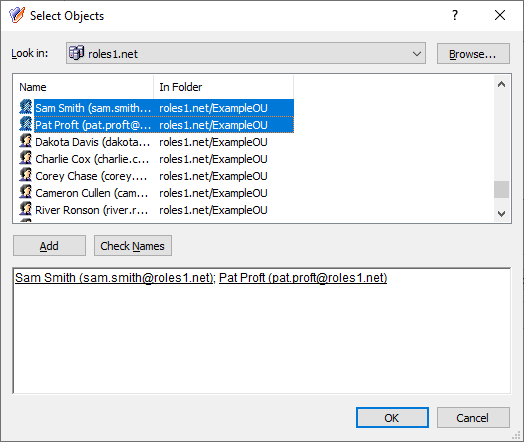
Task: Click River Ronson's user icon
Action: click(26, 209)
